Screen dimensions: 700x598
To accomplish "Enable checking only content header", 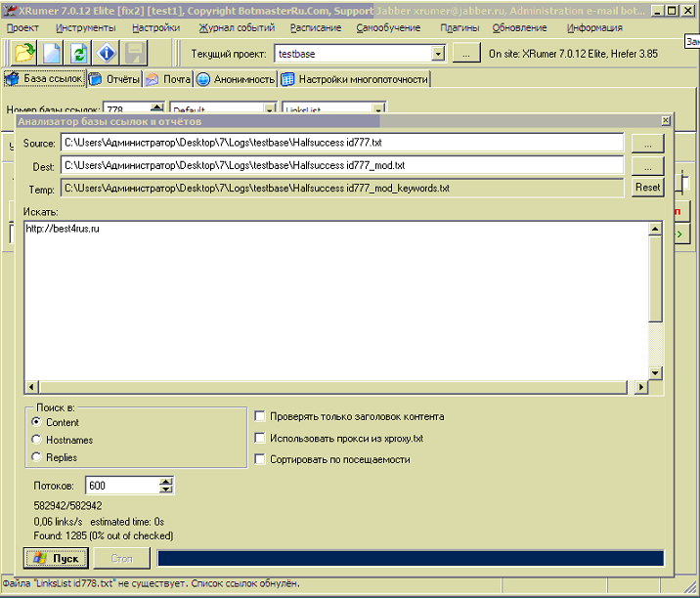I will click(x=259, y=416).
